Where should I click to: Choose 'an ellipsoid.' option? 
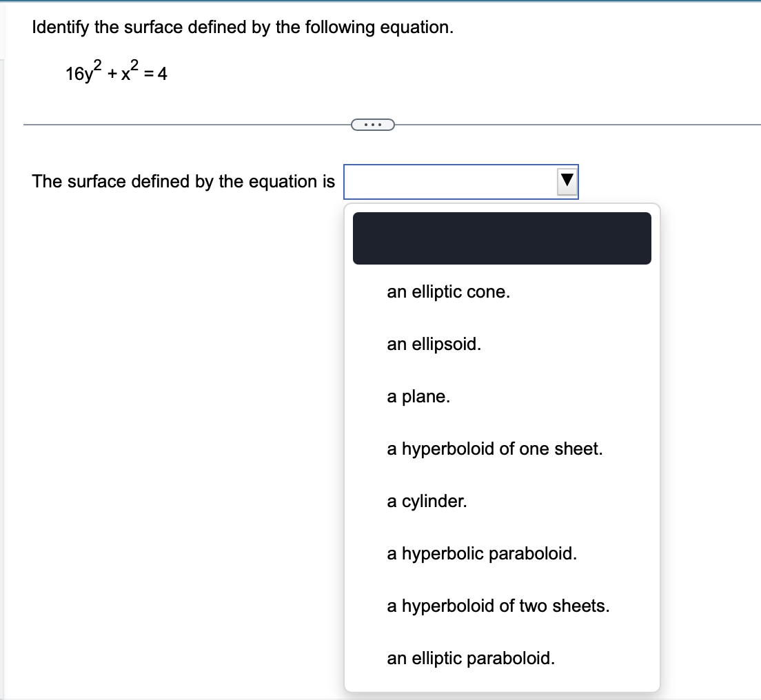click(x=434, y=344)
